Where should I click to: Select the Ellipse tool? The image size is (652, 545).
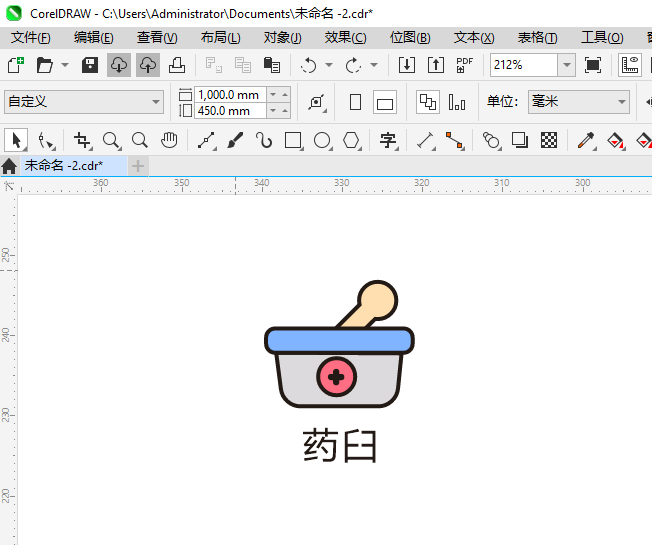(322, 140)
